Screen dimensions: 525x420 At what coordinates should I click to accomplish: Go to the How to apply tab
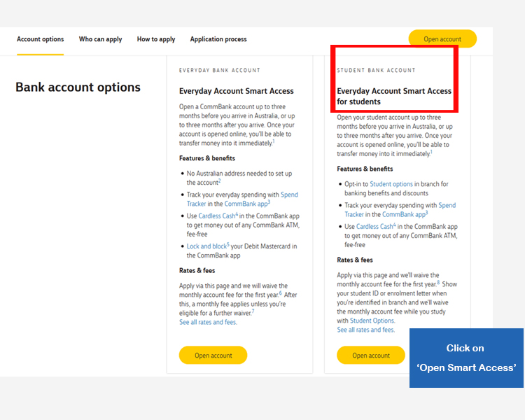pos(156,39)
